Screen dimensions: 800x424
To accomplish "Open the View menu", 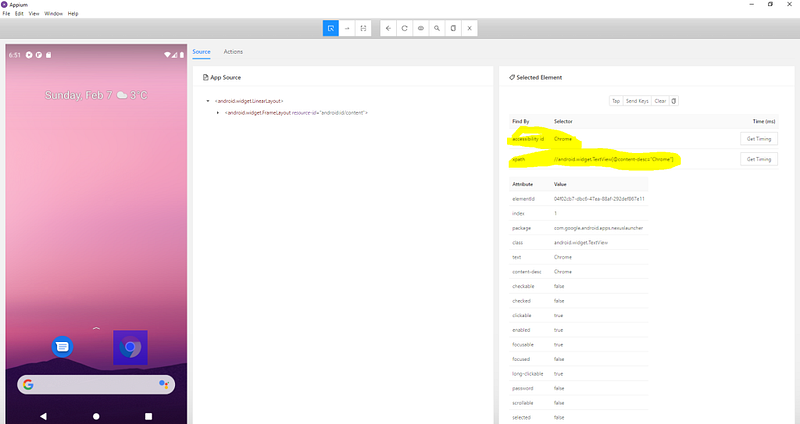I will pyautogui.click(x=34, y=14).
